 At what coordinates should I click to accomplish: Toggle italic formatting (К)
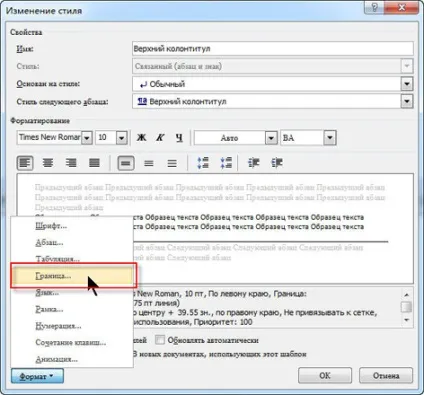point(160,137)
